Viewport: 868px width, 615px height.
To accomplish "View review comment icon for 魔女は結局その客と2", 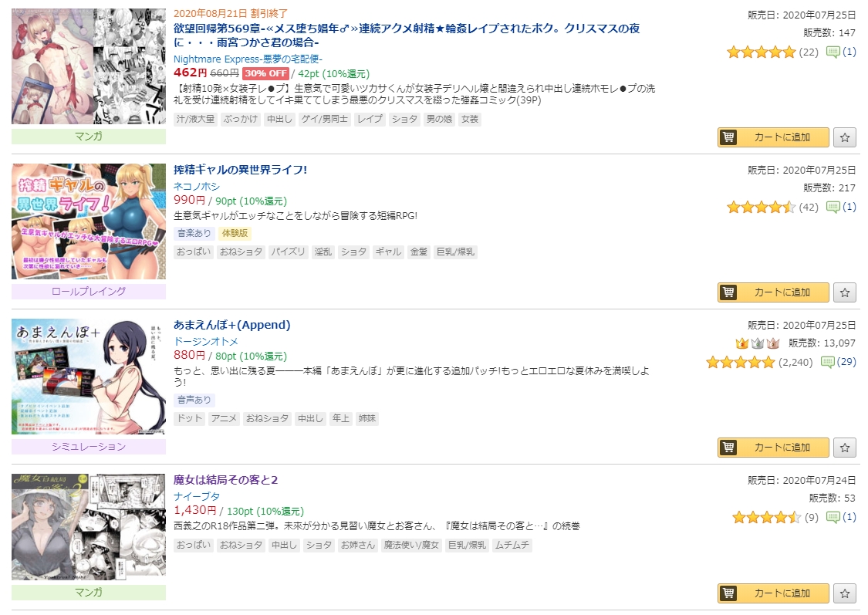I will pyautogui.click(x=833, y=517).
